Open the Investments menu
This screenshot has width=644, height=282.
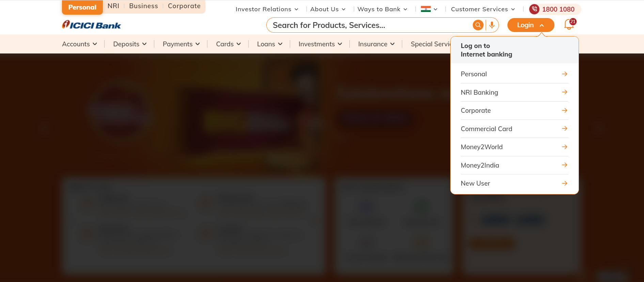[x=320, y=44]
